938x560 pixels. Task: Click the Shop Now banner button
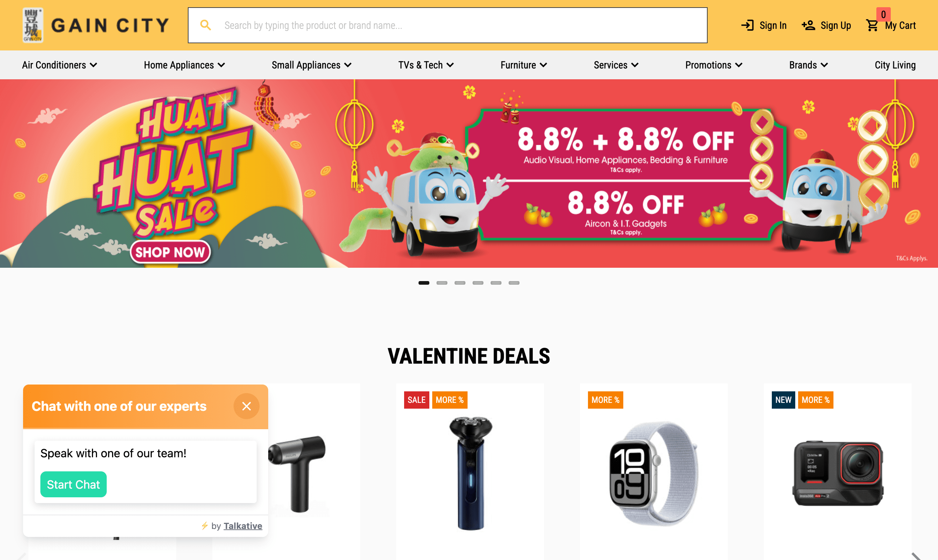pos(170,252)
